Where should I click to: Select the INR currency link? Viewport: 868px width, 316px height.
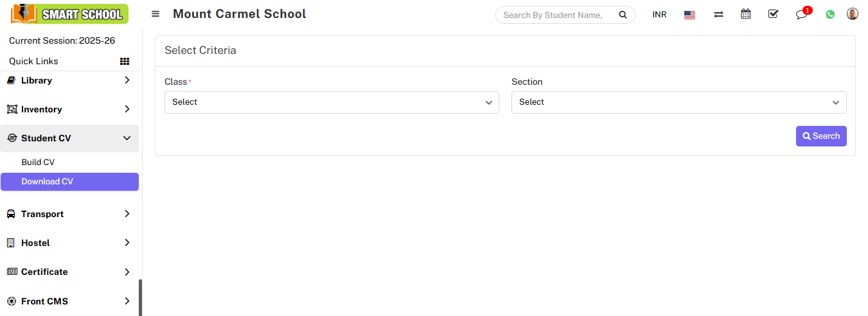point(659,15)
